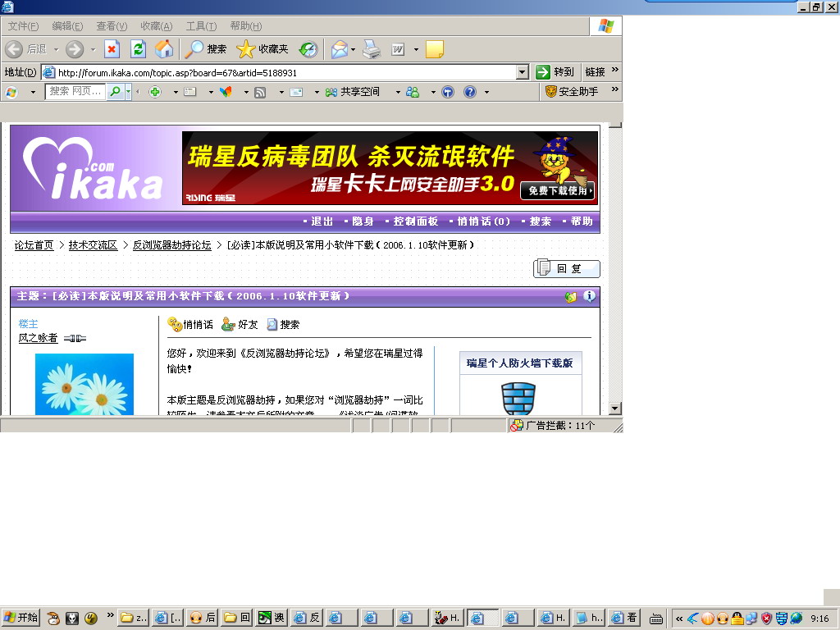
Task: Expand the Word edit dropdown arrow
Action: [416, 49]
